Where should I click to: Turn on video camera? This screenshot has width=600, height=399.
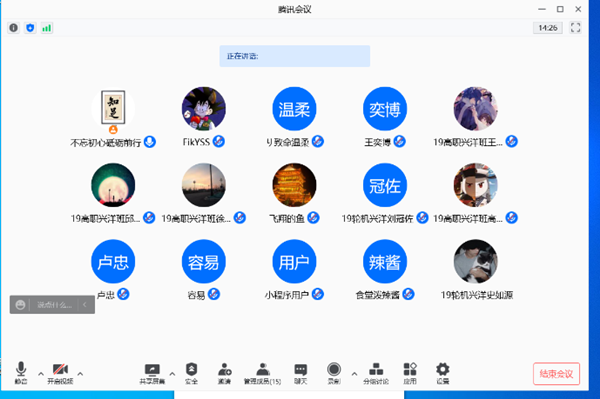[x=60, y=373]
